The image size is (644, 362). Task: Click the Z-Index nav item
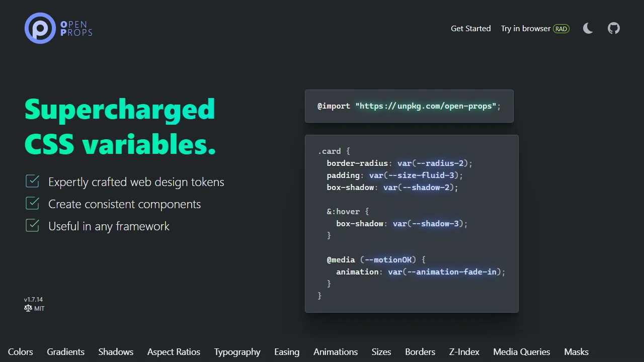point(464,351)
